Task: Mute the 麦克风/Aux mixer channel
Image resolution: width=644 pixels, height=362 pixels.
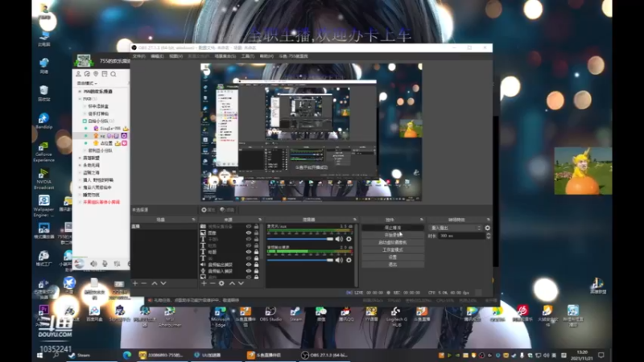Action: [x=339, y=239]
